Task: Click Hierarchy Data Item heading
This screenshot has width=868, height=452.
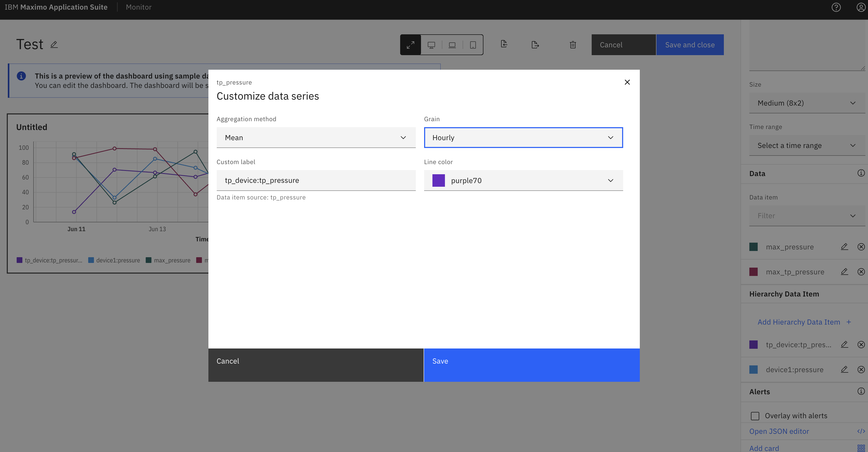Action: (x=784, y=294)
